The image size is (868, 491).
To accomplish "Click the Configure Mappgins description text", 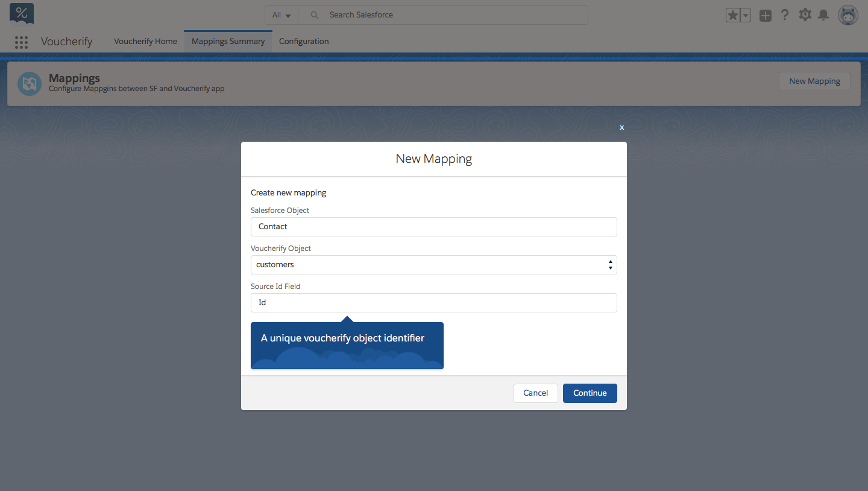I will [137, 89].
